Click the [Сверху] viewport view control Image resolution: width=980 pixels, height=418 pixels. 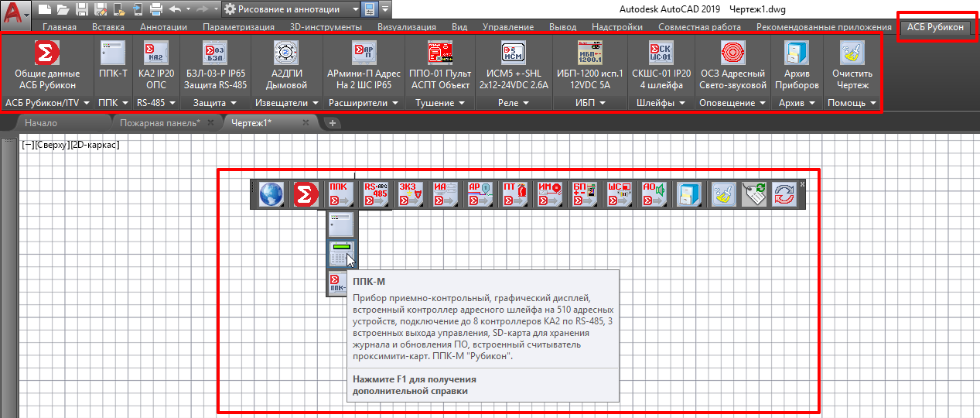click(x=51, y=144)
